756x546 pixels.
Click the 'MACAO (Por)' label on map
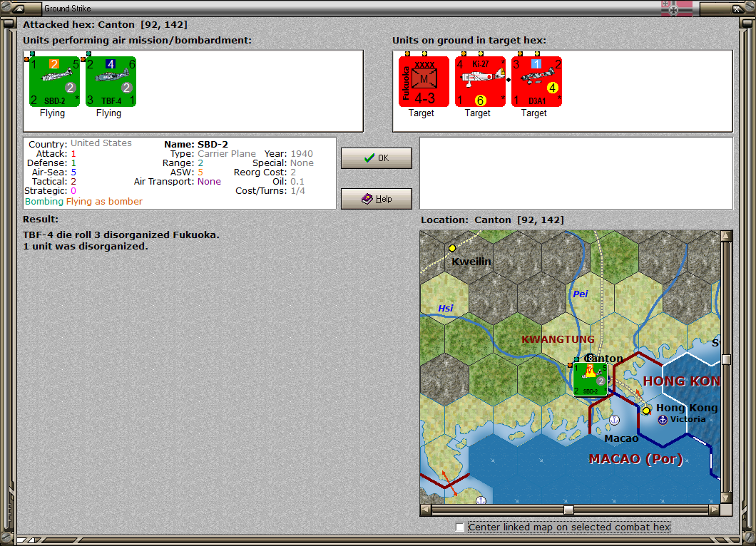(636, 459)
